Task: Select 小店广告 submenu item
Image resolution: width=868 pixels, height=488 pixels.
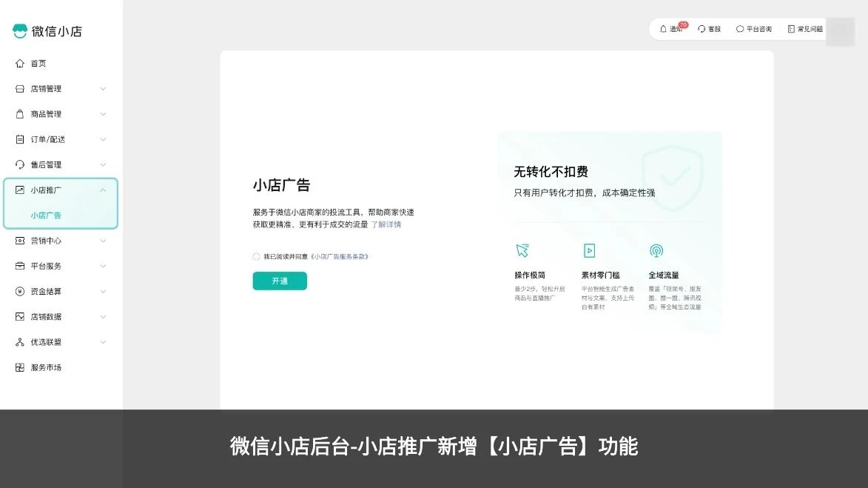Action: [46, 215]
